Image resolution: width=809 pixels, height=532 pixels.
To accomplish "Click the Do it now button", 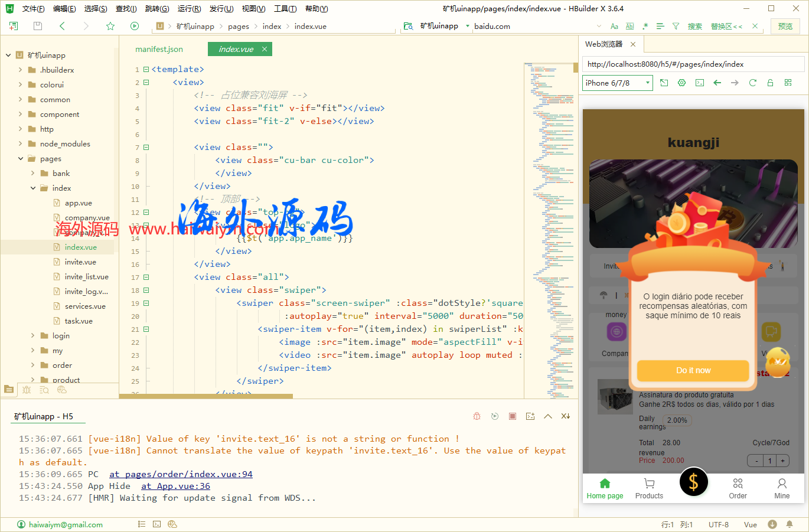I will click(x=693, y=370).
